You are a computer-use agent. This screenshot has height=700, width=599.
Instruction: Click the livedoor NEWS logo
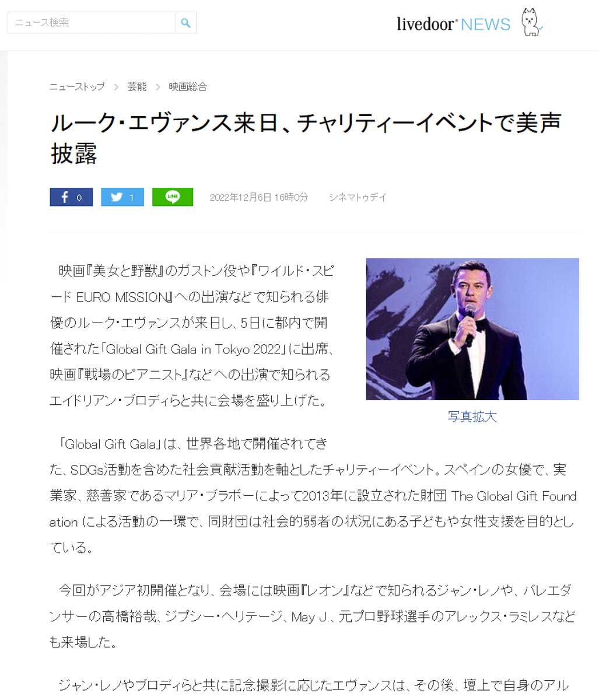(x=453, y=24)
